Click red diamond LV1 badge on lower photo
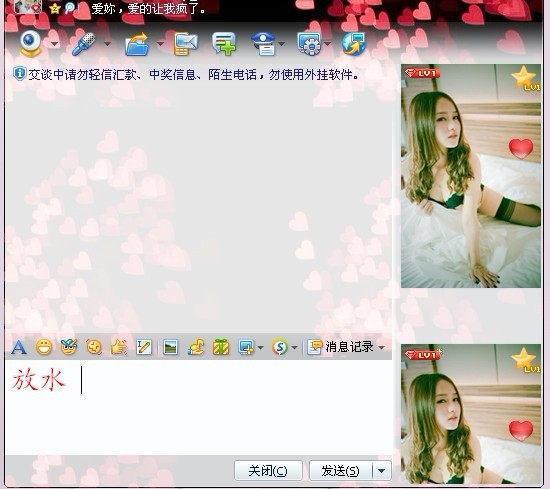 coord(422,355)
